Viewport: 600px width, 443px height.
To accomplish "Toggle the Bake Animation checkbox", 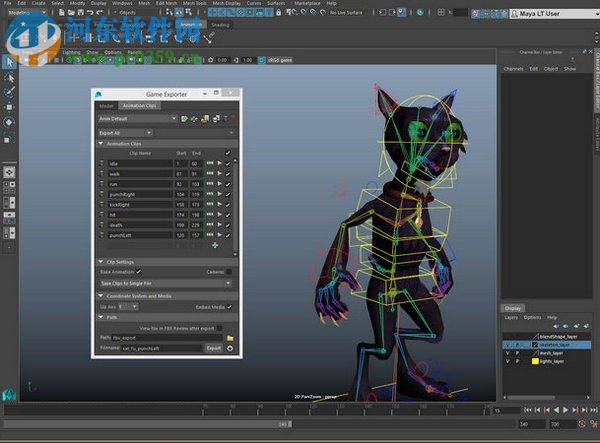I will click(x=139, y=272).
